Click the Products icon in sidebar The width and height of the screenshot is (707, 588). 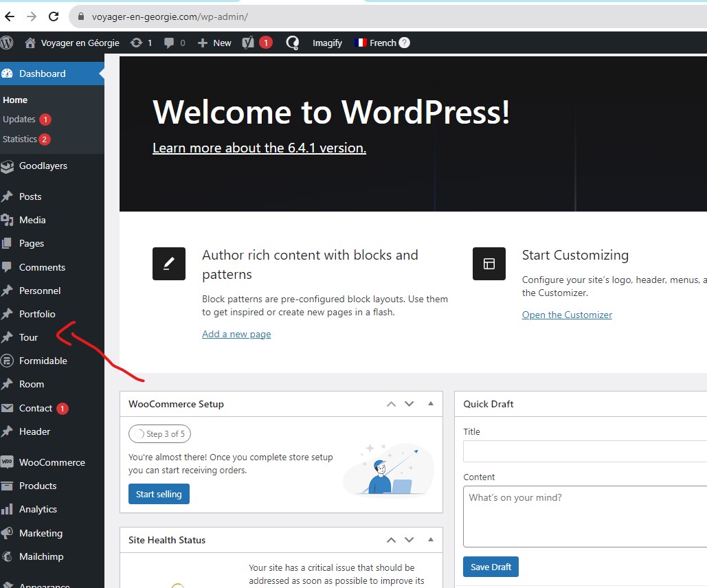(7, 486)
